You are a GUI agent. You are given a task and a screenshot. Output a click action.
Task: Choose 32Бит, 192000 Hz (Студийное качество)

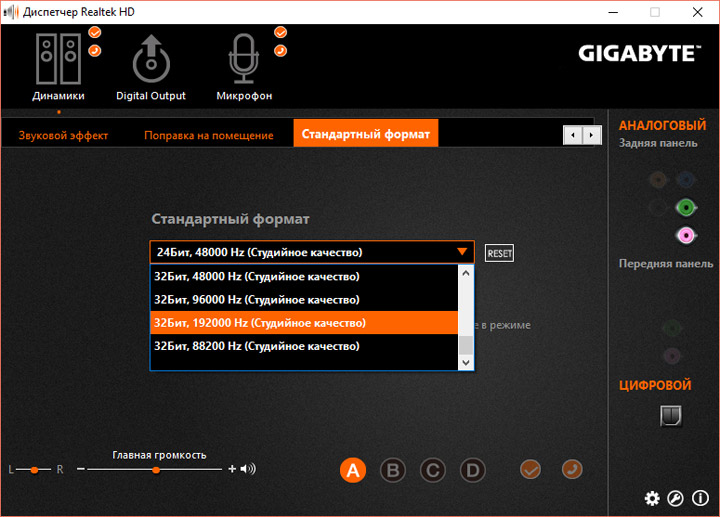coord(304,323)
